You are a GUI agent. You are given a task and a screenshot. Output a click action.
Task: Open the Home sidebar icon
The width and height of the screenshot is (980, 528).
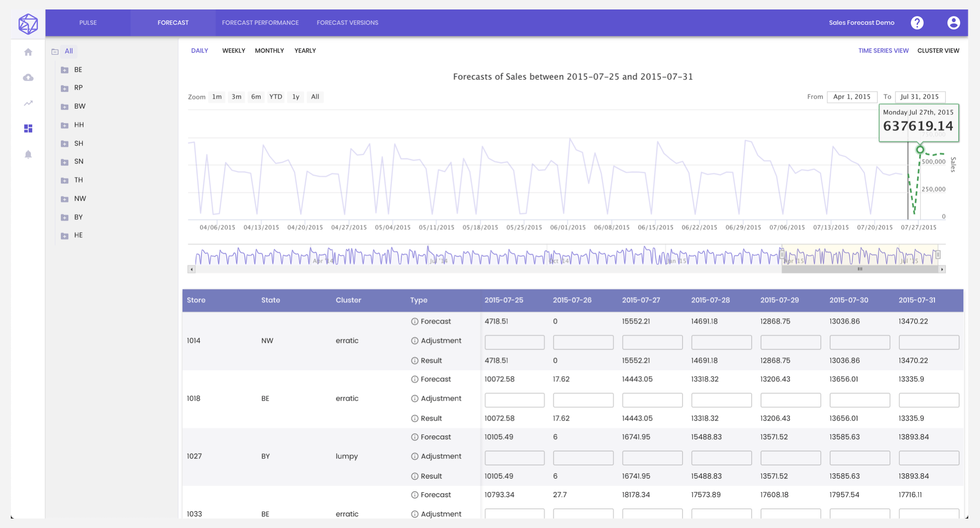pyautogui.click(x=28, y=52)
